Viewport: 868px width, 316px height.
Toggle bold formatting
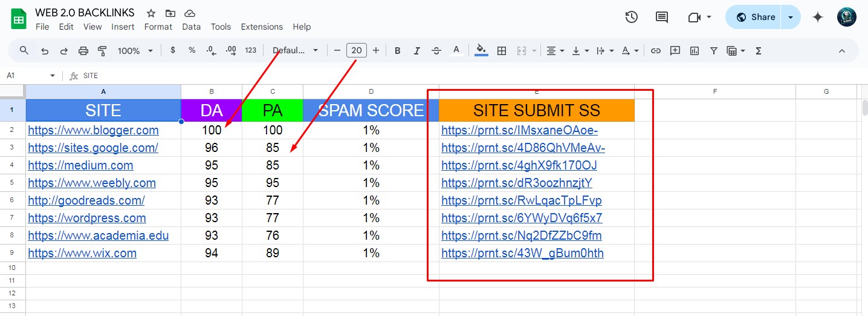(397, 51)
